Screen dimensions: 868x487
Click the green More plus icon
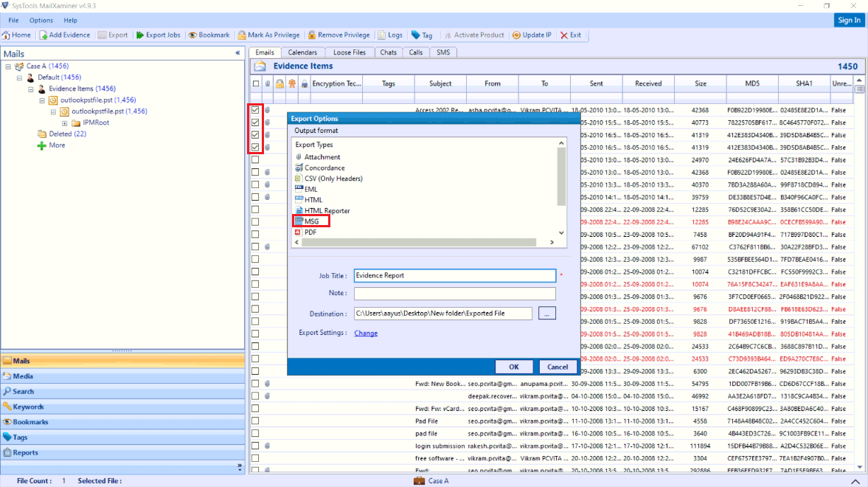[x=41, y=145]
